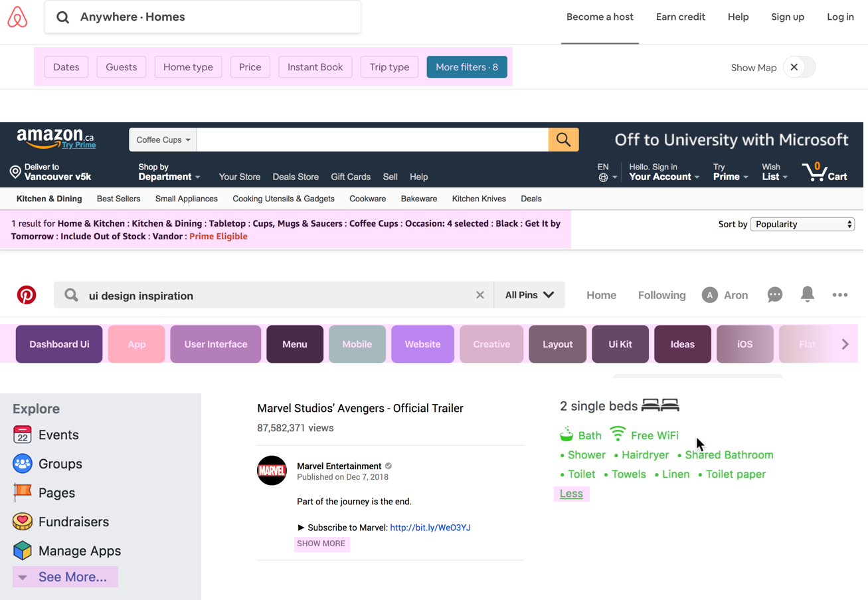Click the Airbnb search magnifier icon
The height and width of the screenshot is (600, 868).
(62, 17)
